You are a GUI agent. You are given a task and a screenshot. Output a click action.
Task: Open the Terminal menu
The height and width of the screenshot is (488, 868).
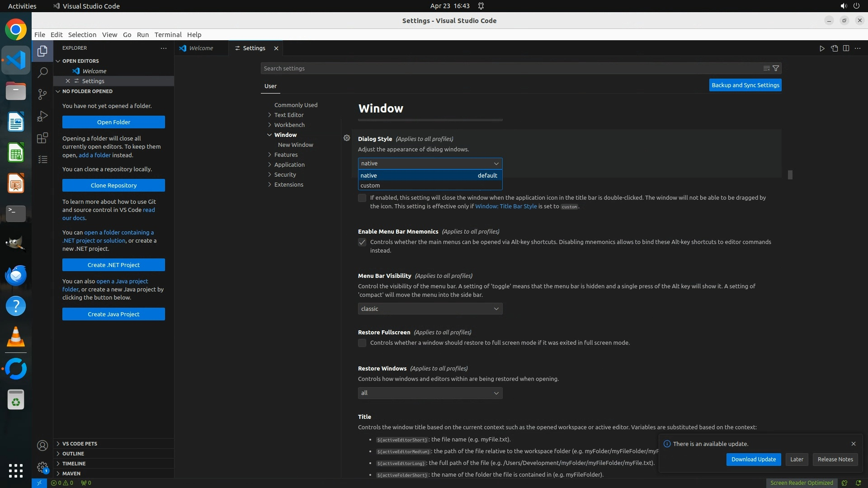click(168, 35)
